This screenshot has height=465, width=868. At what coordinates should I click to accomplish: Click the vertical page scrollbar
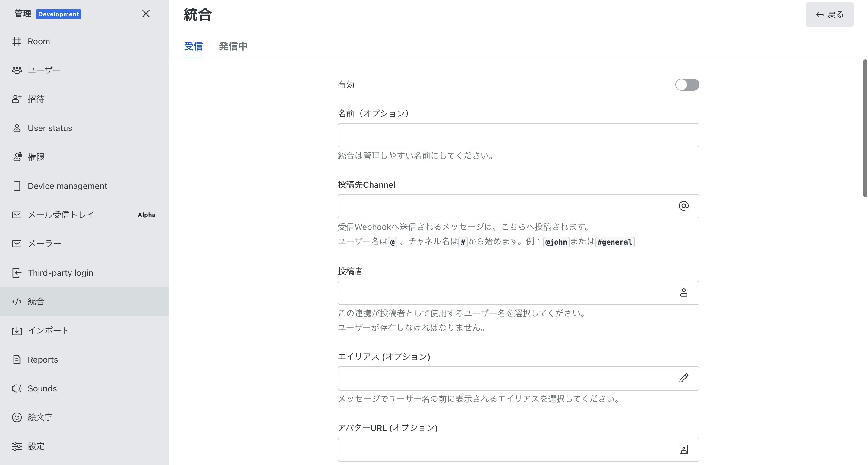(865, 128)
